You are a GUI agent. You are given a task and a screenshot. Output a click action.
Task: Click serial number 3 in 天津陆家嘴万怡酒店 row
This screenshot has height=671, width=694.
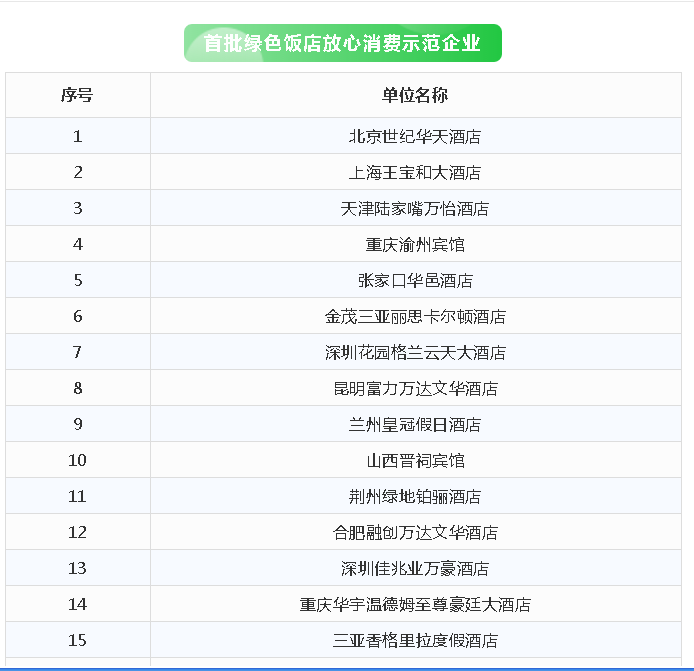[x=77, y=208]
